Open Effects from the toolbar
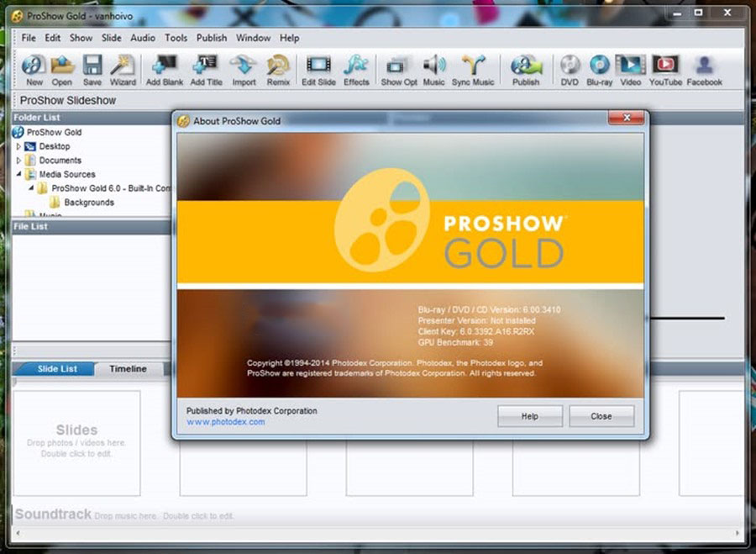 (356, 67)
